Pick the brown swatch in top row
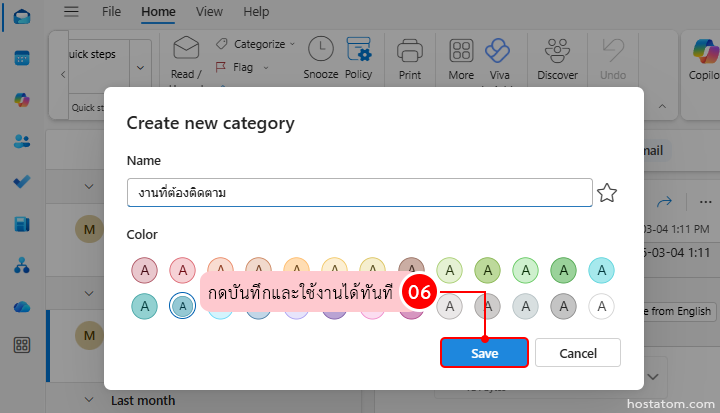The image size is (720, 413). (411, 265)
